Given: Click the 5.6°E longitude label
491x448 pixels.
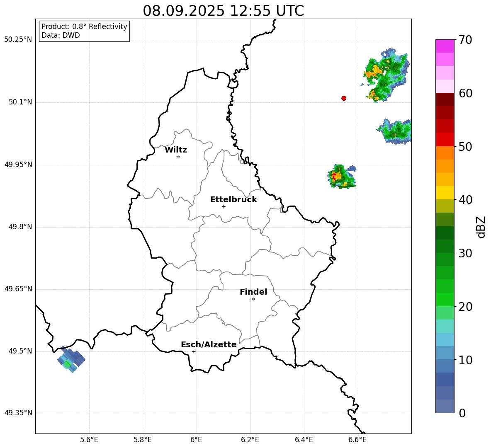Looking at the screenshot, I should point(89,440).
